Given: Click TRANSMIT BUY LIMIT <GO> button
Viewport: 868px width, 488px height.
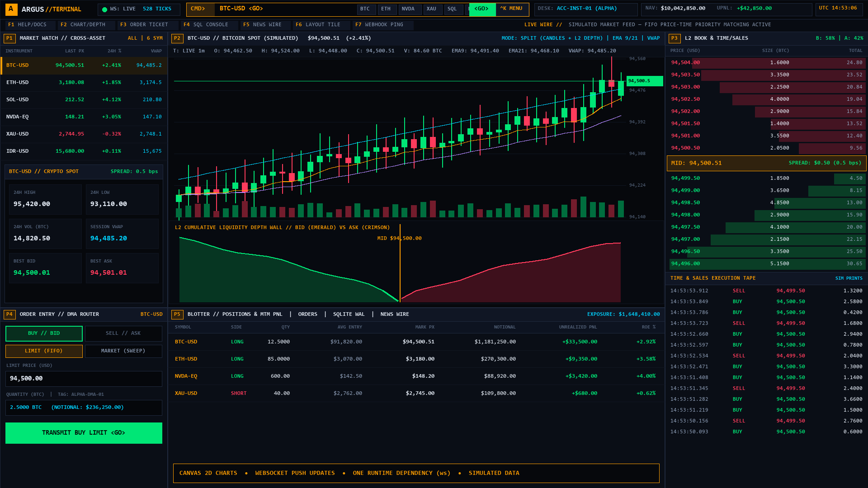Looking at the screenshot, I should (x=84, y=433).
